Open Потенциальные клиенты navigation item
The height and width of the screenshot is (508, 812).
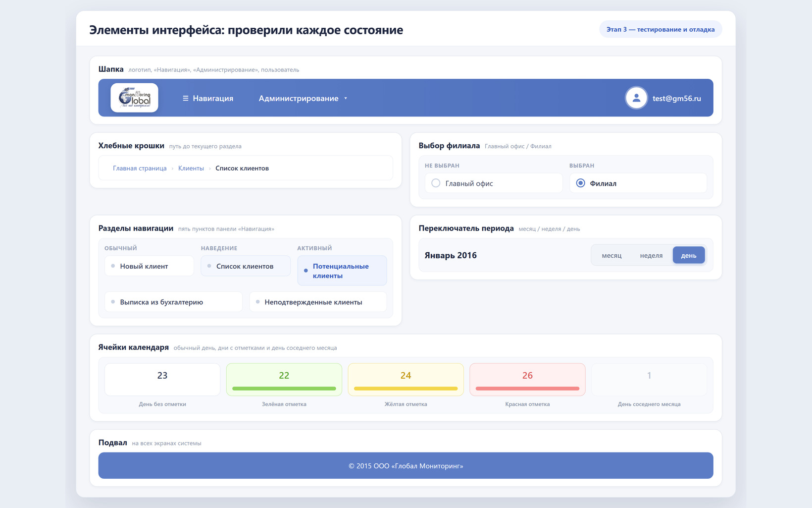point(342,271)
